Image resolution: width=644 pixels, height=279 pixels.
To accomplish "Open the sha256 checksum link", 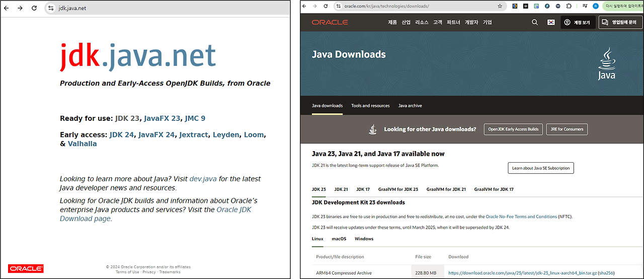I will coord(606,273).
